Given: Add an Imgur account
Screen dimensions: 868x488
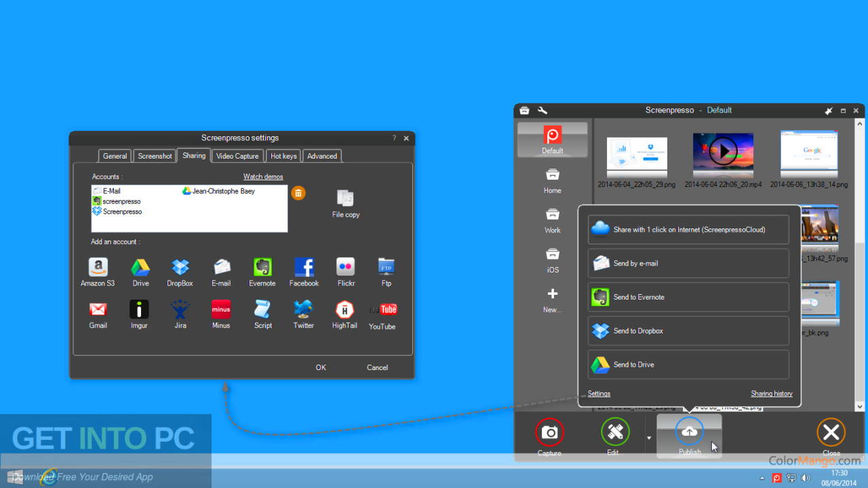Looking at the screenshot, I should click(x=139, y=314).
